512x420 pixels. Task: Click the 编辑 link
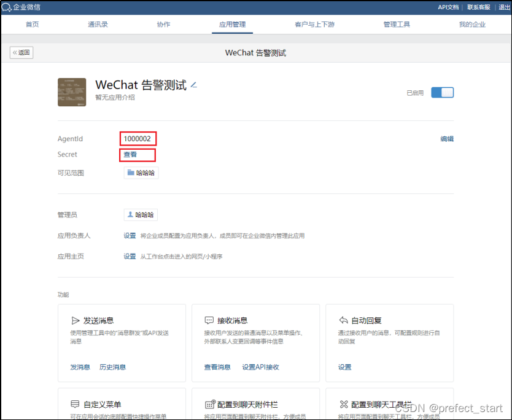click(x=447, y=139)
